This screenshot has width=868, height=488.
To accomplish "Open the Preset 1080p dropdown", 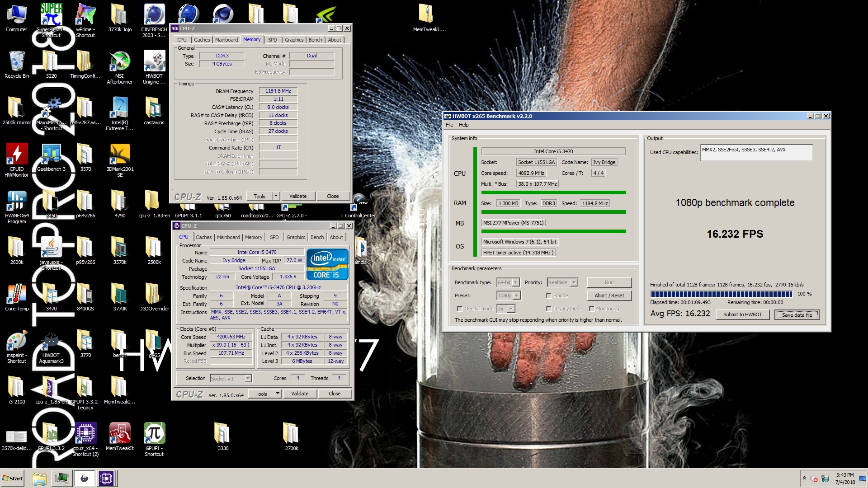I will click(x=508, y=296).
